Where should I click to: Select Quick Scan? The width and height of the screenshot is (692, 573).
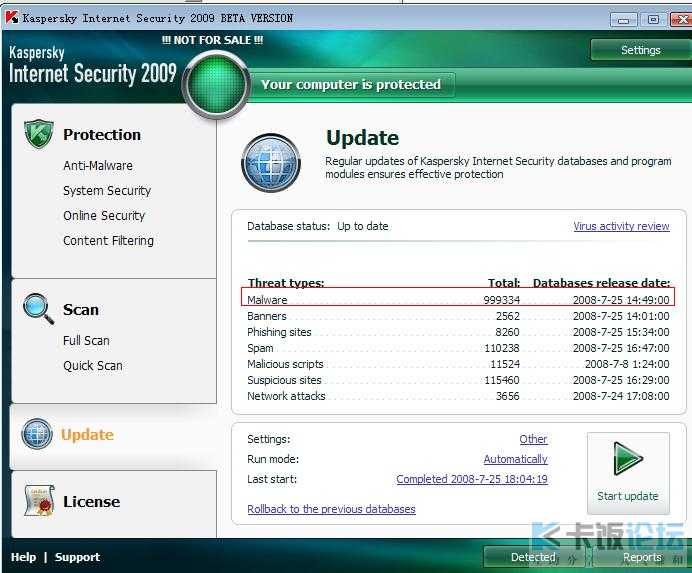coord(93,366)
